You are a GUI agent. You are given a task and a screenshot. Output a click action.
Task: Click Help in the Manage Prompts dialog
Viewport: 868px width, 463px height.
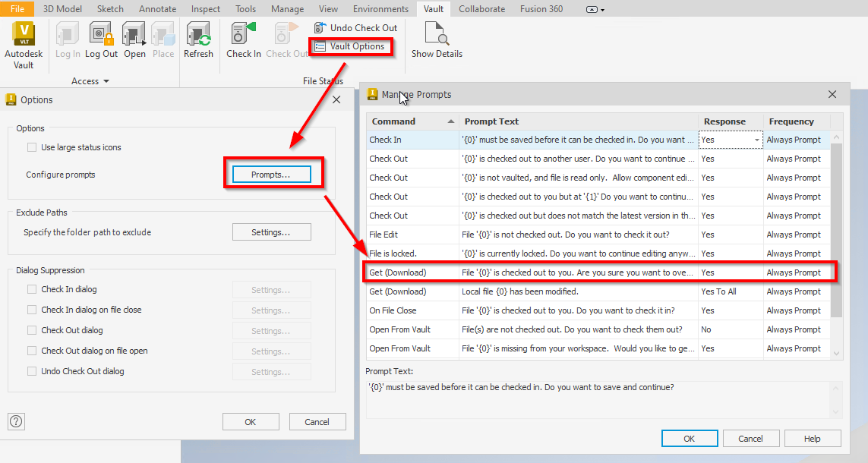coord(813,438)
